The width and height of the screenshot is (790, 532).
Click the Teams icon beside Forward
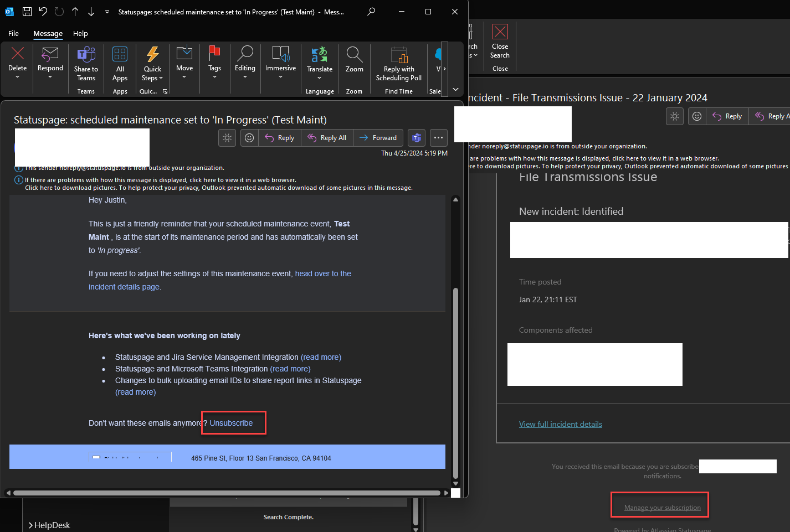417,138
